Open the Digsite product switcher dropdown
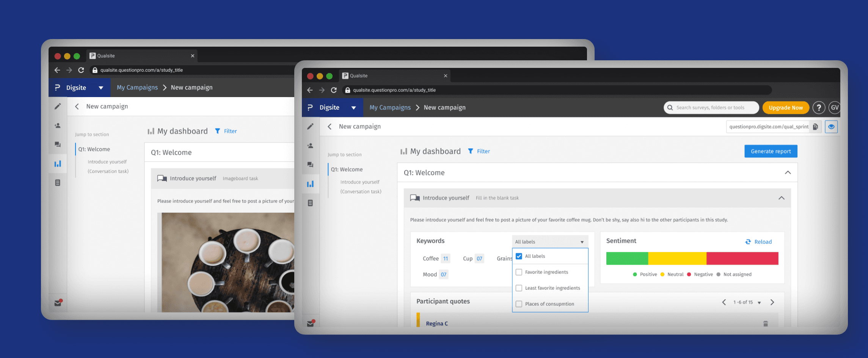 (353, 108)
